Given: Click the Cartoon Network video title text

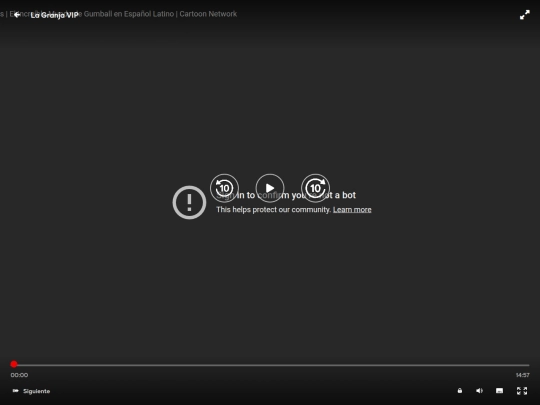Looking at the screenshot, I should tap(119, 14).
